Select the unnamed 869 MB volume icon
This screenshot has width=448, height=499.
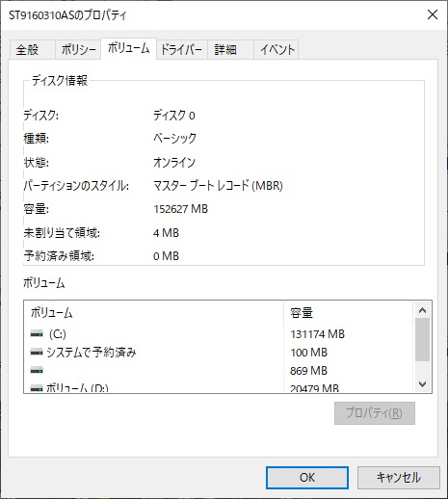[37, 371]
